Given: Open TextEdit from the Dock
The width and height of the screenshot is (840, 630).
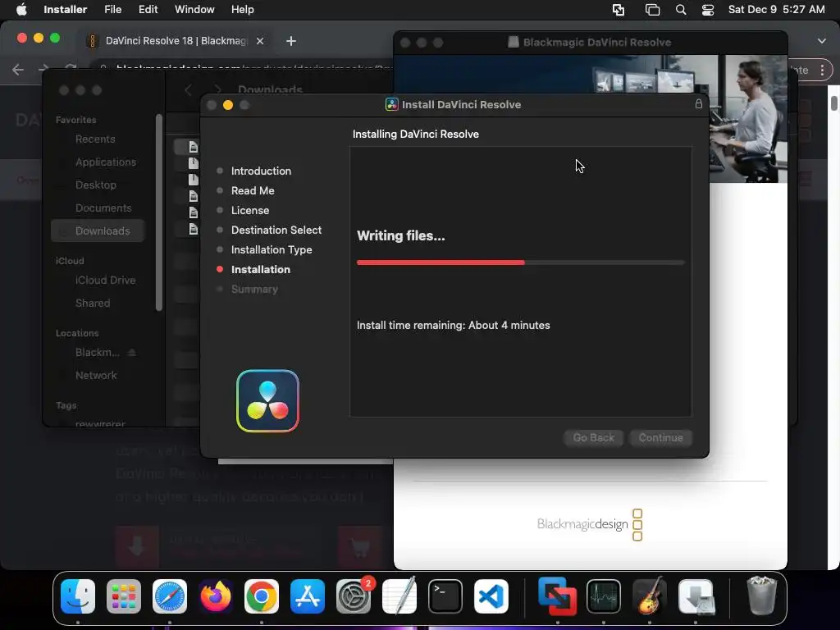Looking at the screenshot, I should pyautogui.click(x=399, y=596).
